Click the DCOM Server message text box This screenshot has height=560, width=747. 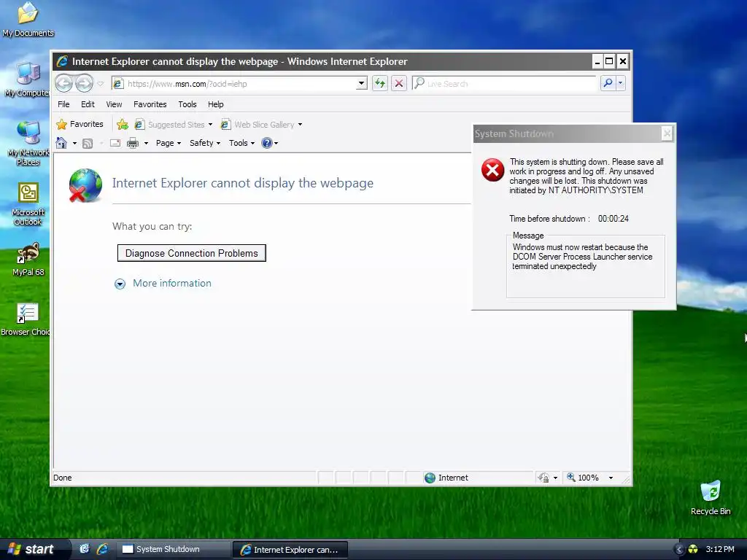[586, 267]
